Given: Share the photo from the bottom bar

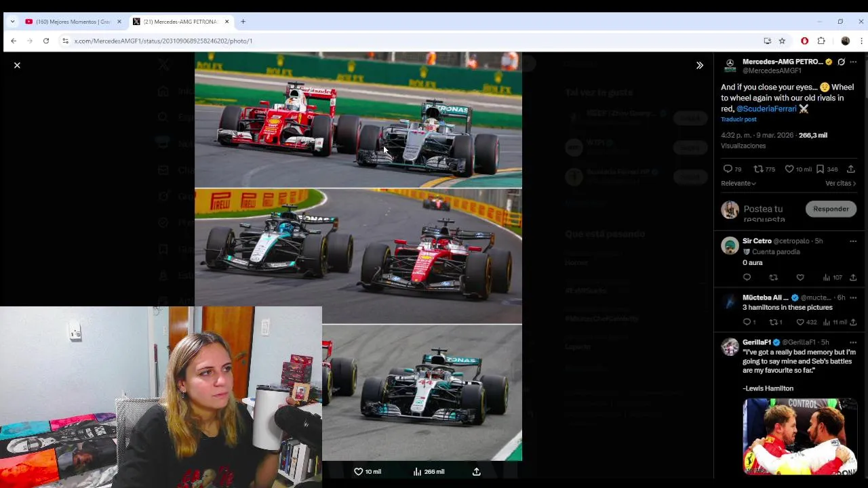Looking at the screenshot, I should click(476, 472).
